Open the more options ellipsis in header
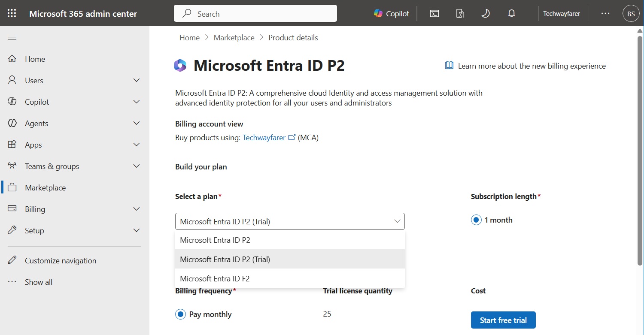The width and height of the screenshot is (644, 335). pyautogui.click(x=605, y=14)
